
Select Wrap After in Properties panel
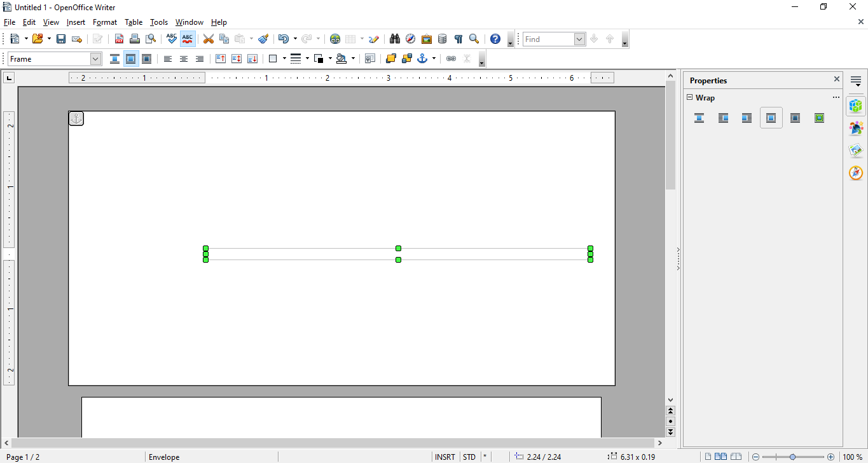pyautogui.click(x=747, y=118)
